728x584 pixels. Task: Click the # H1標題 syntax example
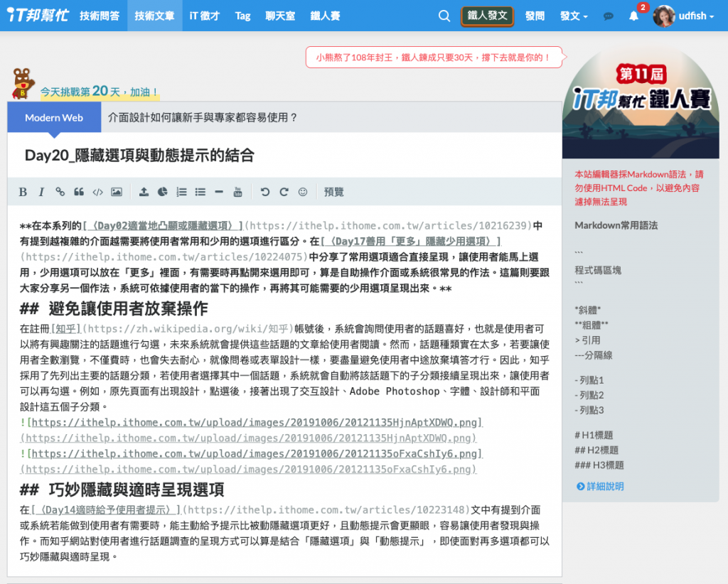click(x=594, y=435)
